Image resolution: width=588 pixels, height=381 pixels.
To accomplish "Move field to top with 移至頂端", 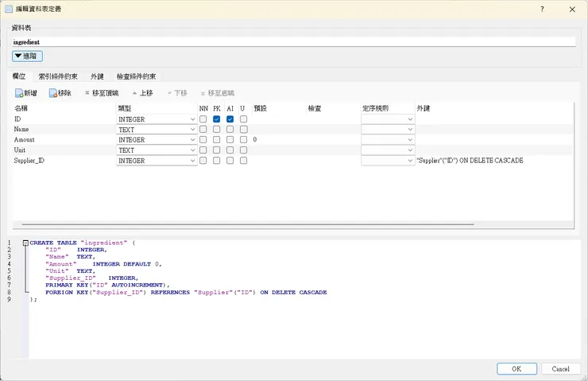I will click(102, 93).
